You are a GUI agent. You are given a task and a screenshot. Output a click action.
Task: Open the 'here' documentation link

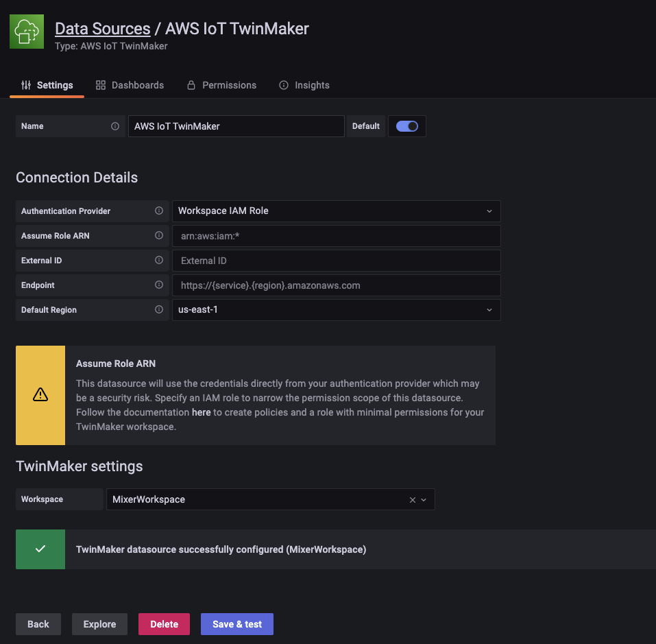[202, 413]
